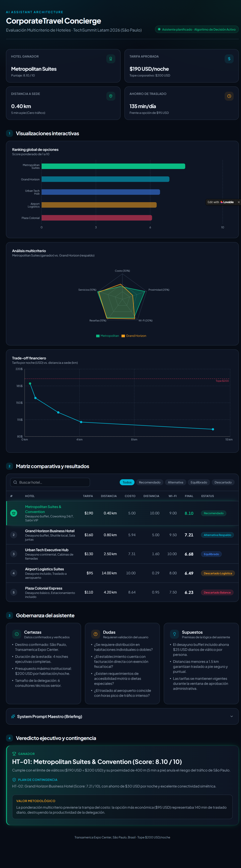Click the magnifier icon in hotel search field

[15, 482]
